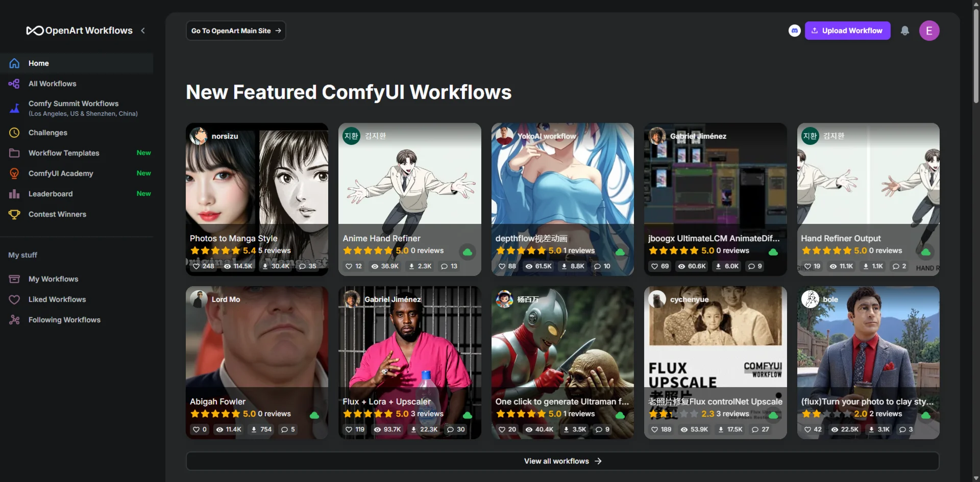Click the Upload Workflow button

pos(847,31)
